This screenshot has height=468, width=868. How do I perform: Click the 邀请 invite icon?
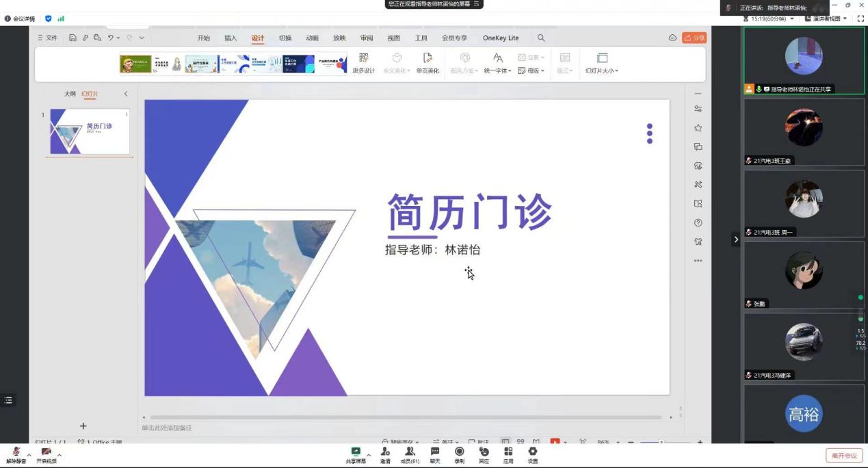pyautogui.click(x=385, y=452)
